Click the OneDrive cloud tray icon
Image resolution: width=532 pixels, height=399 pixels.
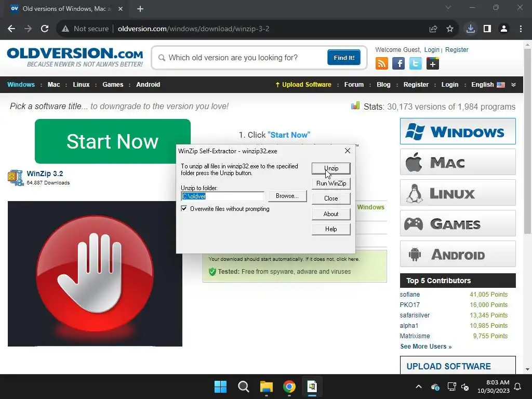pyautogui.click(x=435, y=387)
